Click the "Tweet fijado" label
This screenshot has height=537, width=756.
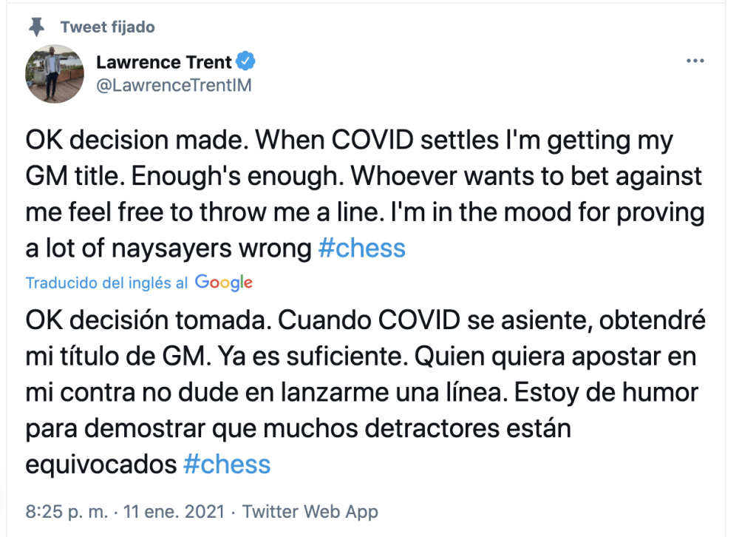pos(107,27)
